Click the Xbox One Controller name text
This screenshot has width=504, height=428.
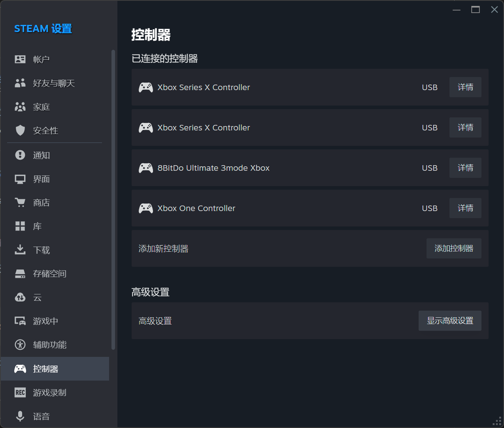click(196, 208)
